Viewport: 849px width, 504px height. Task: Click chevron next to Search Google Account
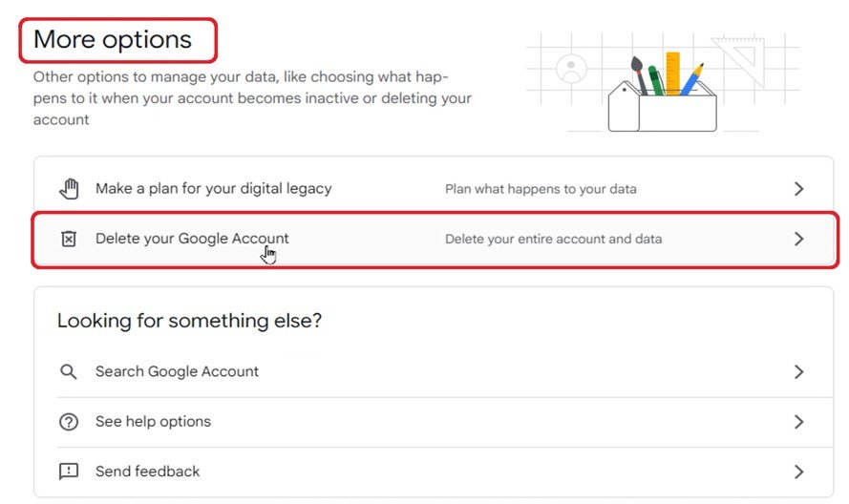tap(799, 371)
